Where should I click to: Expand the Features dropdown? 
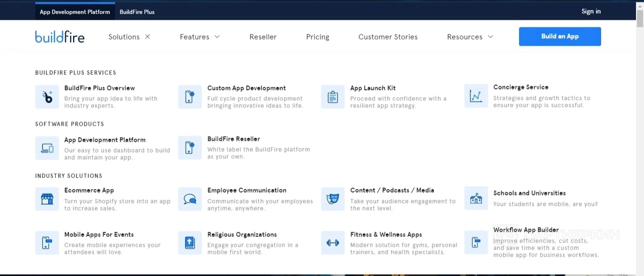pyautogui.click(x=200, y=37)
